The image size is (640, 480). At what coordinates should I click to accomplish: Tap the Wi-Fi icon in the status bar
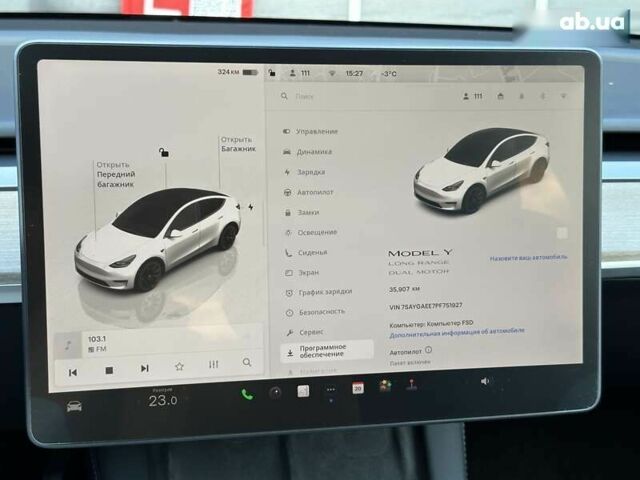[332, 73]
